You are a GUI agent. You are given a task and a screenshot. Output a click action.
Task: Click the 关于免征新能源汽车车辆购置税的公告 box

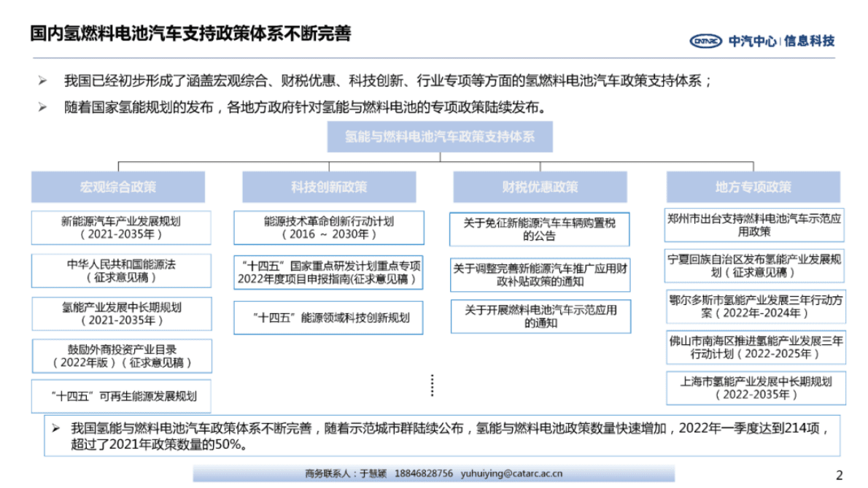[541, 228]
